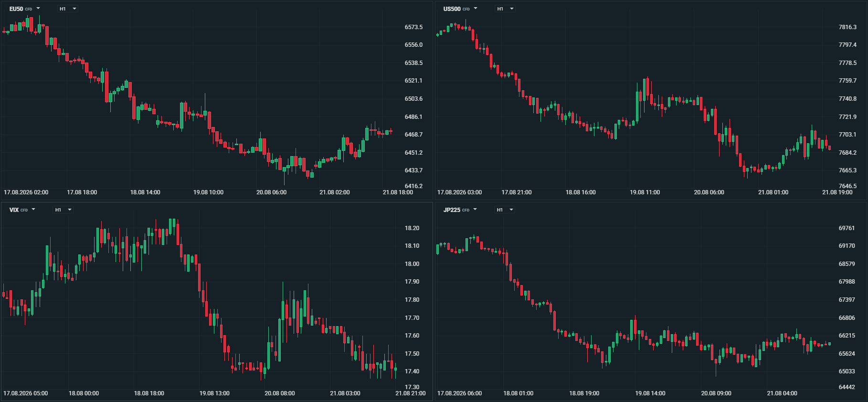This screenshot has width=868, height=402.
Task: Open the H1 timeframe dropdown on EU50 chart
Action: coord(68,9)
